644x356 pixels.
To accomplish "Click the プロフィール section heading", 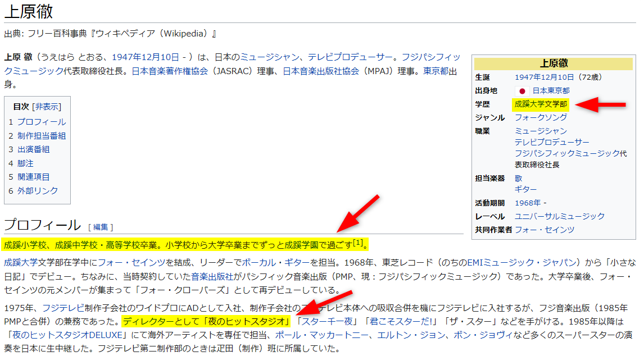I will point(43,225).
